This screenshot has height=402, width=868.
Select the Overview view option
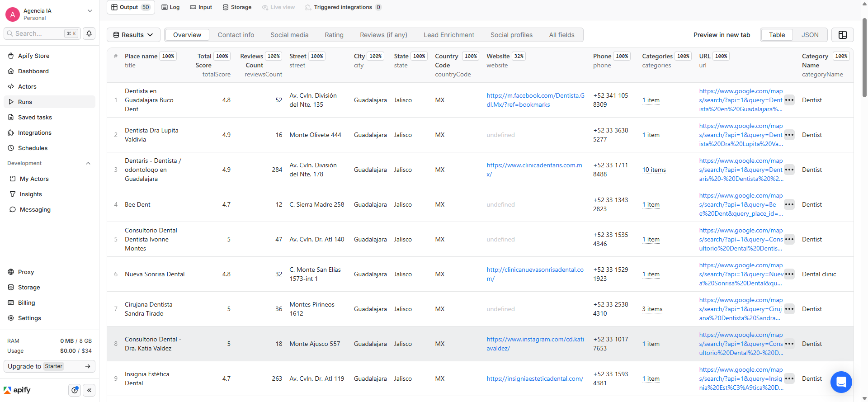[x=187, y=35]
